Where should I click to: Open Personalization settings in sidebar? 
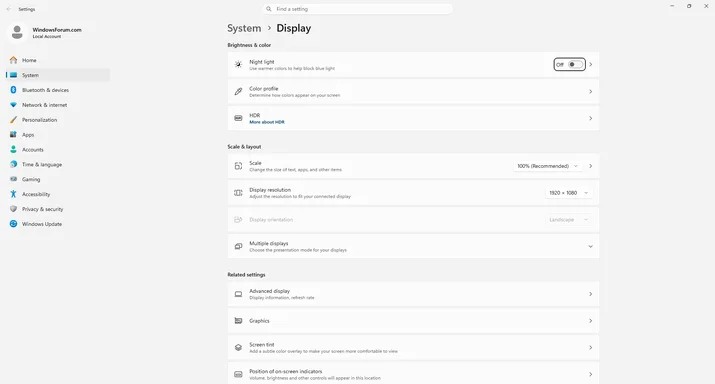[x=58, y=120]
